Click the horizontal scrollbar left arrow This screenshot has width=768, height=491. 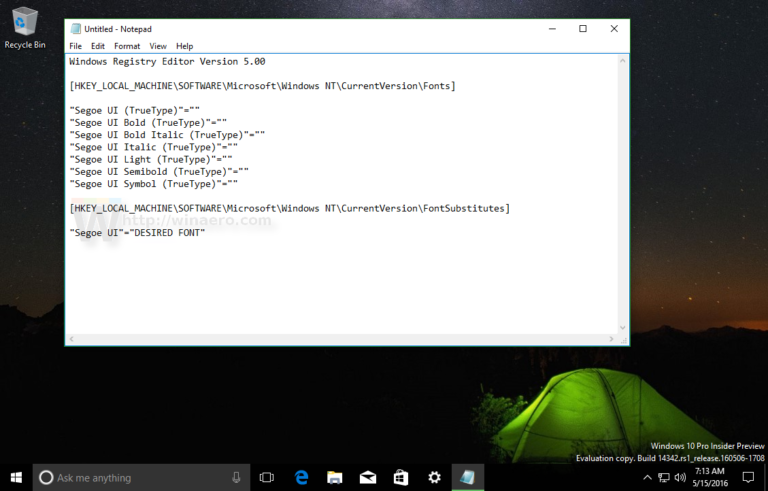[x=72, y=339]
